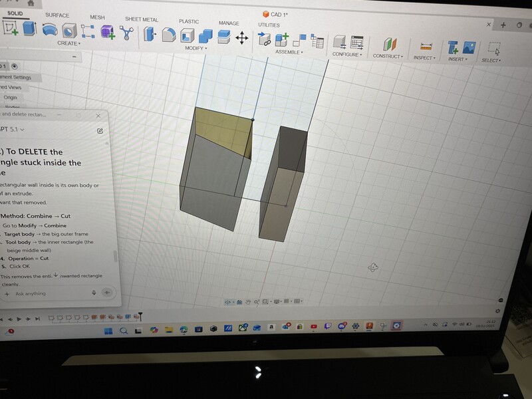The height and width of the screenshot is (399, 532).
Task: Switch to the SHEET METAL tab
Action: pos(140,19)
